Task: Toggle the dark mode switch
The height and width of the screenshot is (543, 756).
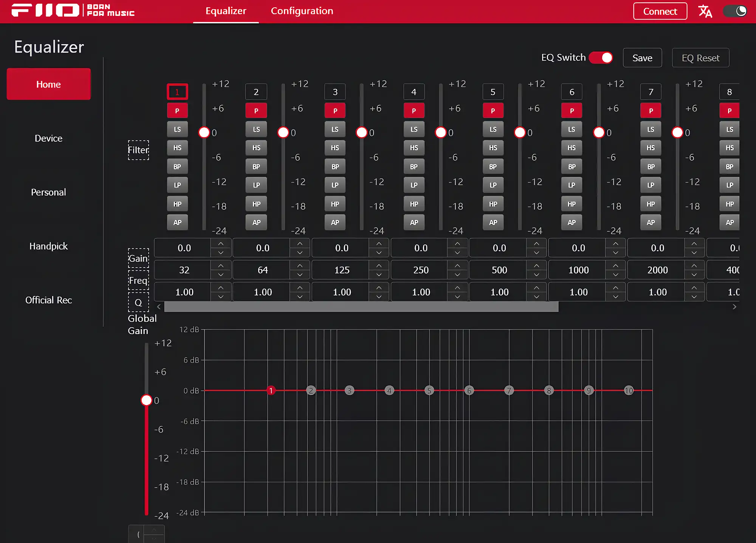Action: pos(735,11)
